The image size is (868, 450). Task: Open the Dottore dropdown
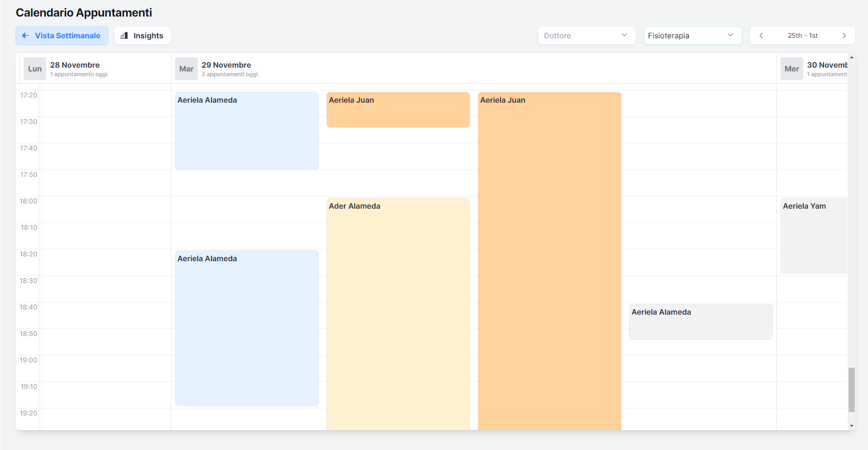pos(585,35)
